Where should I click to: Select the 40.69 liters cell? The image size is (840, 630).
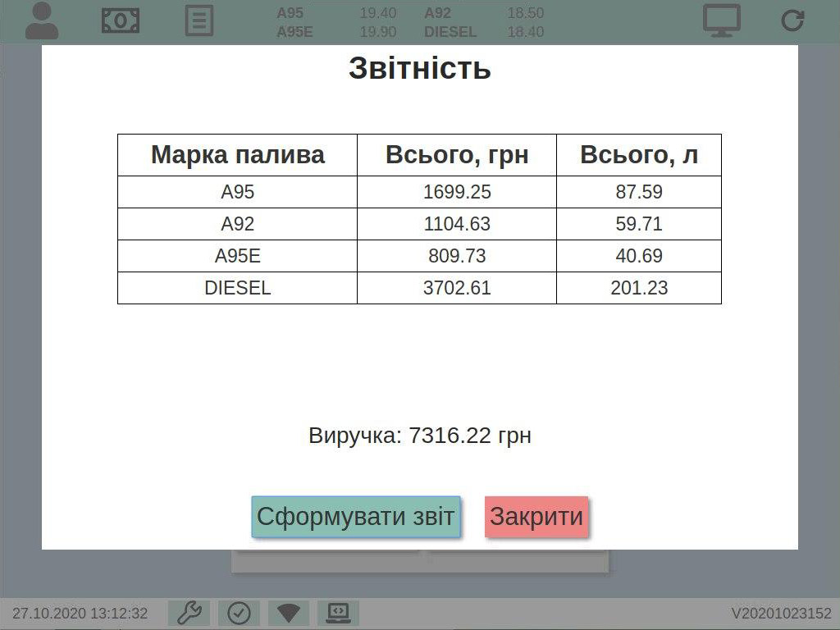(x=639, y=256)
